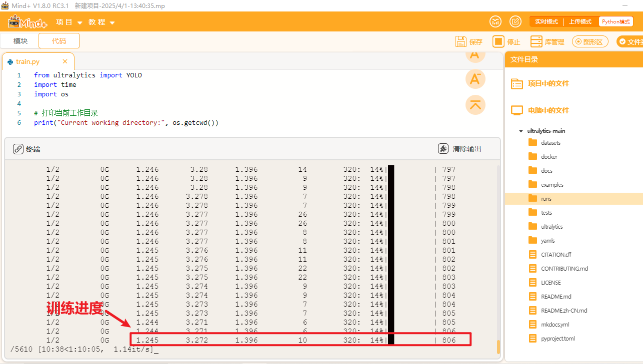Open the ultralytics folder
This screenshot has width=643, height=364.
[545, 227]
